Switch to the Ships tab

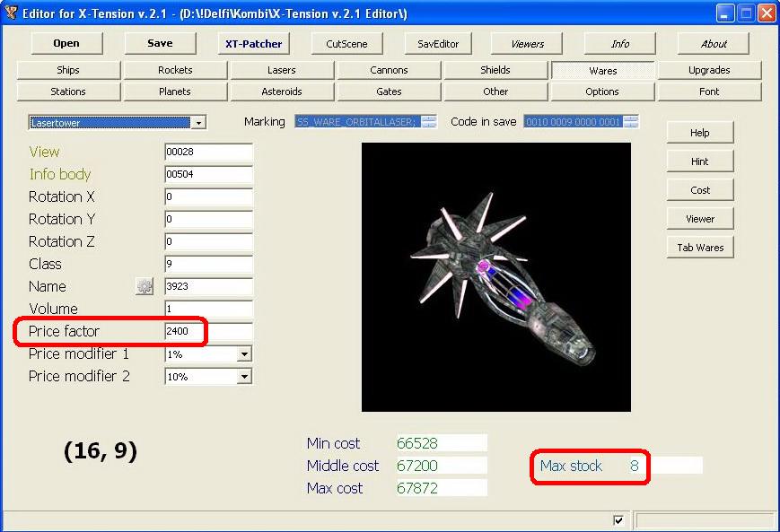coord(68,70)
